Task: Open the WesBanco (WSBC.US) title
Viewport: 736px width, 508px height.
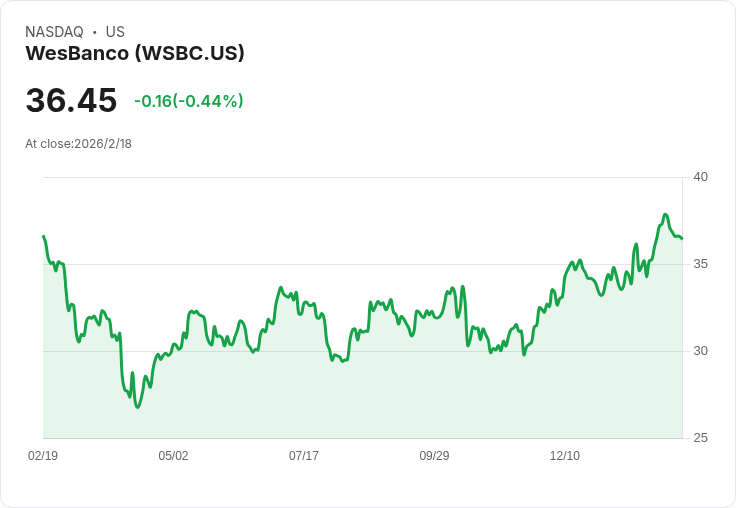Action: 135,53
